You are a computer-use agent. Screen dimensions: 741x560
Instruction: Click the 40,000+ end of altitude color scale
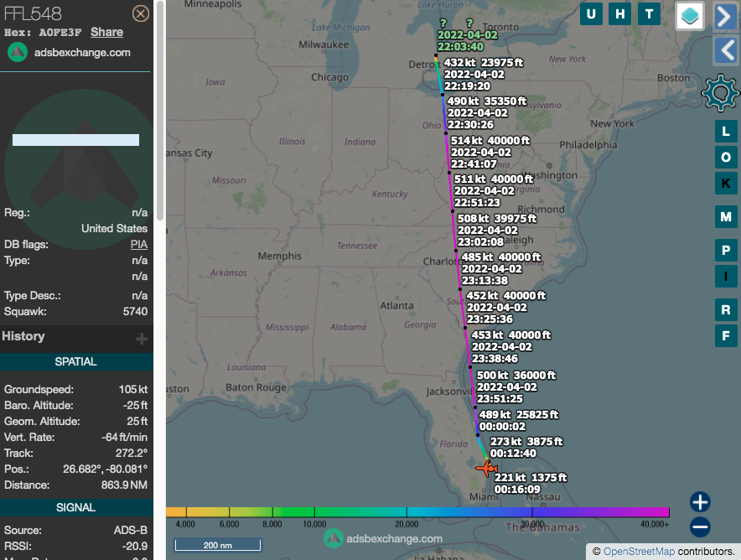coord(655,524)
